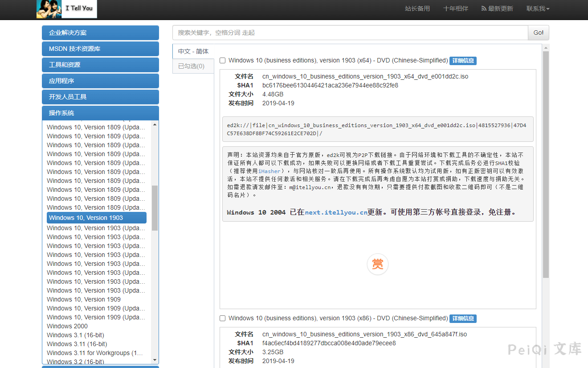588x368 pixels.
Task: Expand the 开发人员工具 category
Action: click(100, 97)
